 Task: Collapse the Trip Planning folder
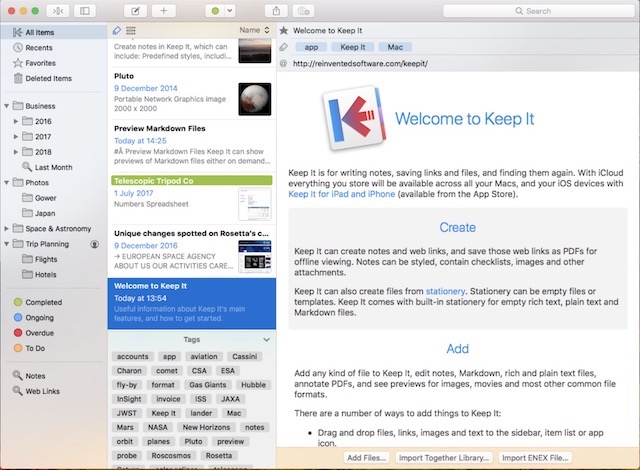tap(7, 244)
